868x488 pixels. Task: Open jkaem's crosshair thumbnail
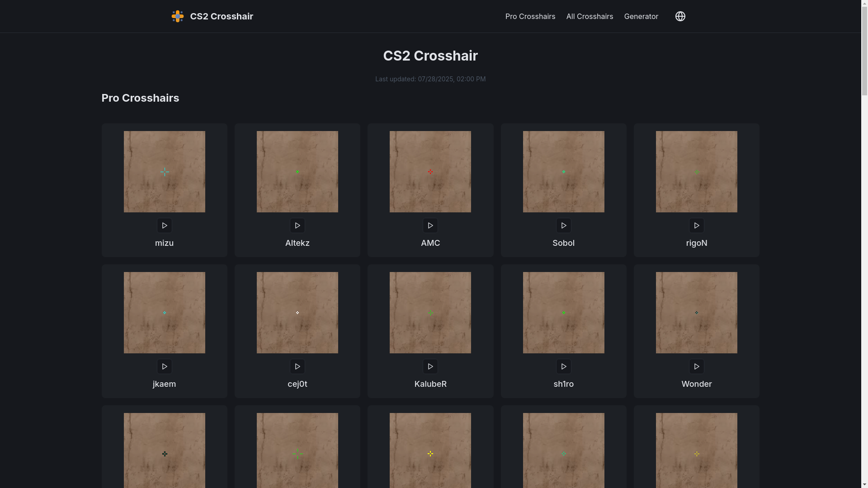pyautogui.click(x=165, y=313)
